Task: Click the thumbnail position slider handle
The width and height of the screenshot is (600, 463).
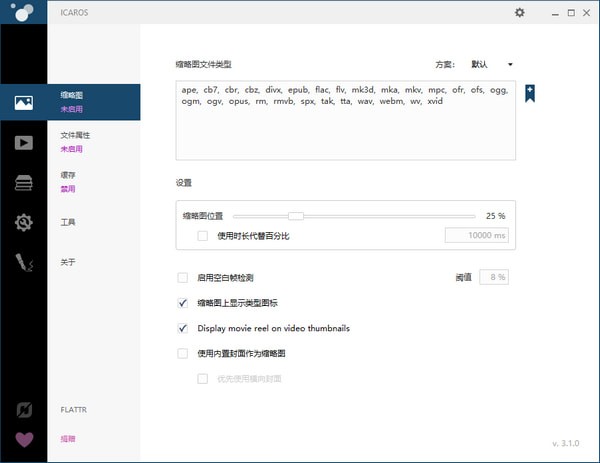Action: [296, 216]
